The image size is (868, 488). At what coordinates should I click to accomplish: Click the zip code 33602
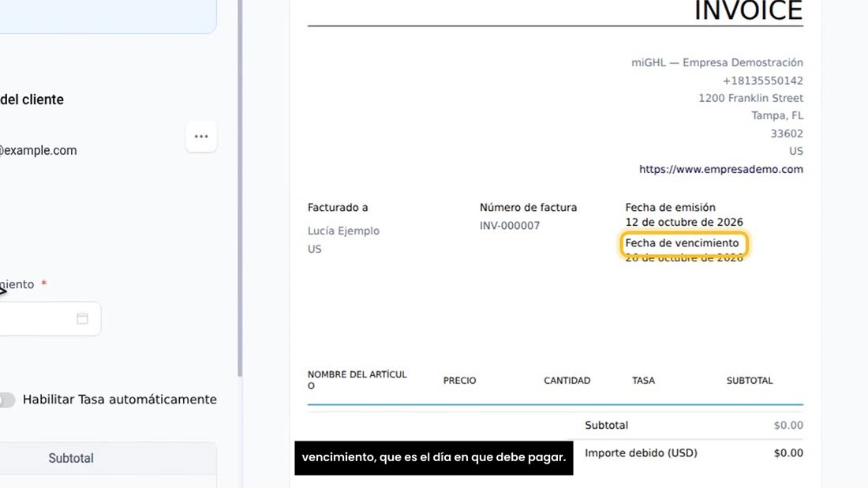tap(787, 133)
